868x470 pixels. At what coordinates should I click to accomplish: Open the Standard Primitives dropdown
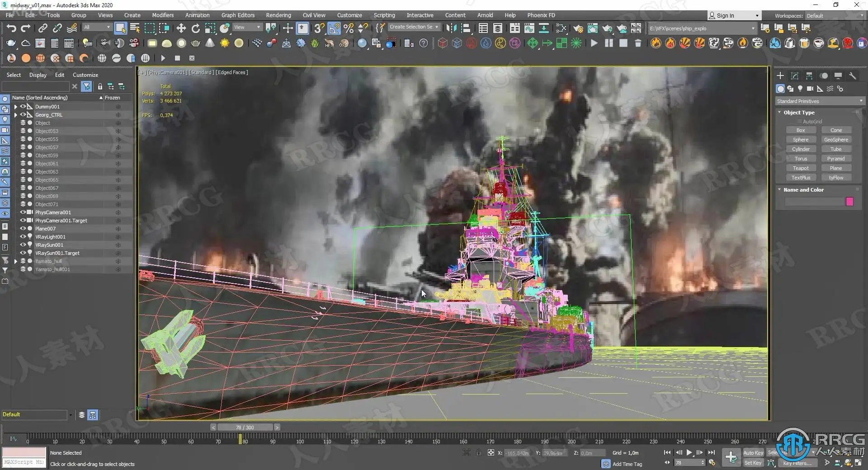point(819,101)
